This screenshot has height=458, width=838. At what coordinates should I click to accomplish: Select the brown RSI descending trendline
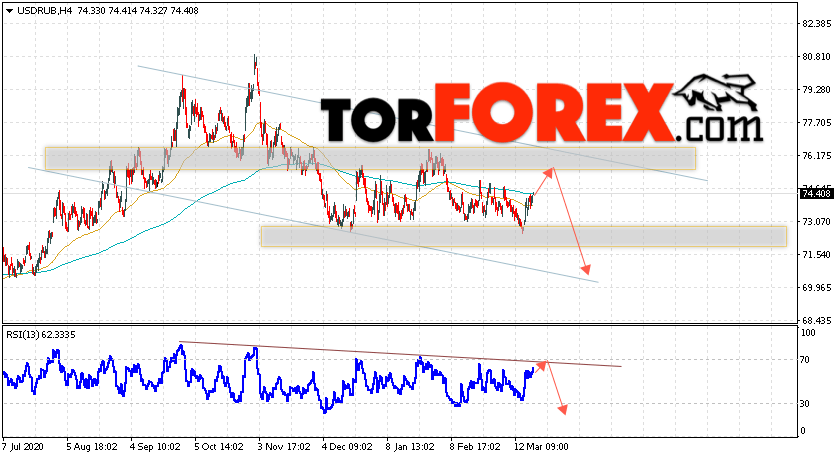point(400,354)
